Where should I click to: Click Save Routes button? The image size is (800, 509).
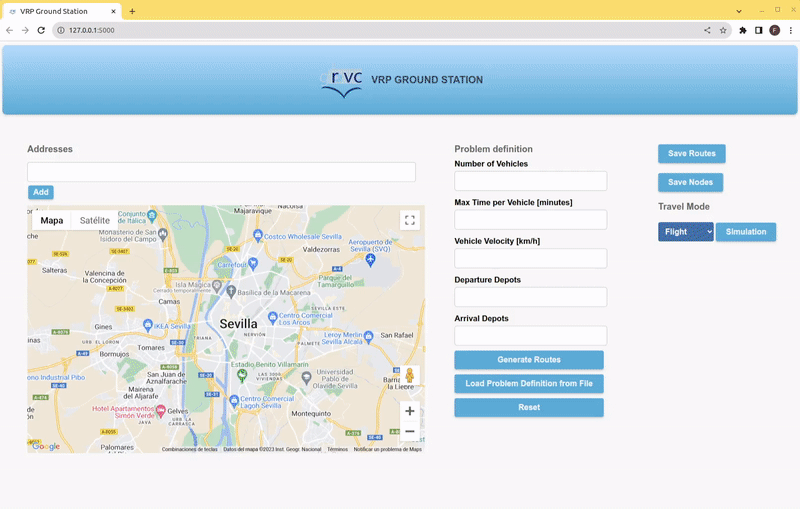(x=692, y=154)
